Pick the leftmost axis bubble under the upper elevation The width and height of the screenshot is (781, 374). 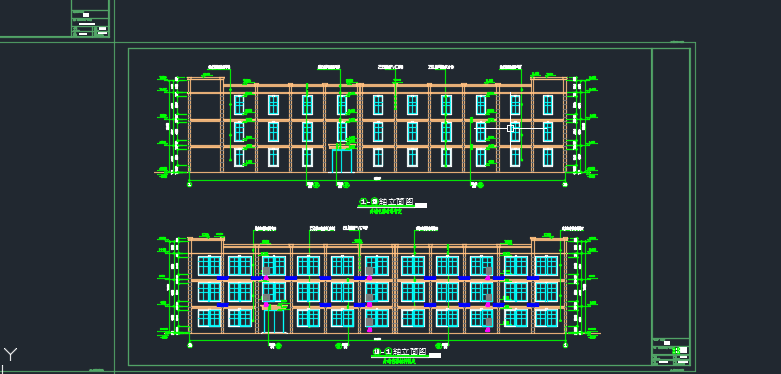coord(189,185)
